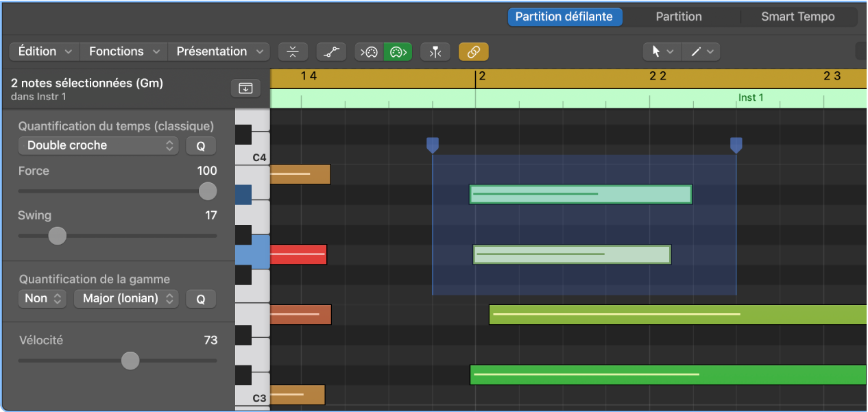The width and height of the screenshot is (868, 412).
Task: Switch to the Partition tab
Action: pyautogui.click(x=678, y=16)
